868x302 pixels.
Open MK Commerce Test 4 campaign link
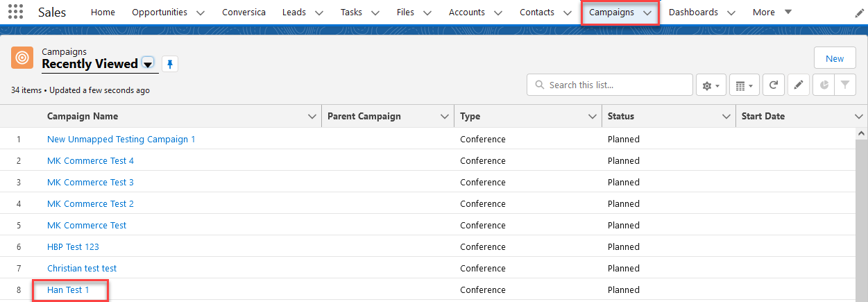coord(90,160)
